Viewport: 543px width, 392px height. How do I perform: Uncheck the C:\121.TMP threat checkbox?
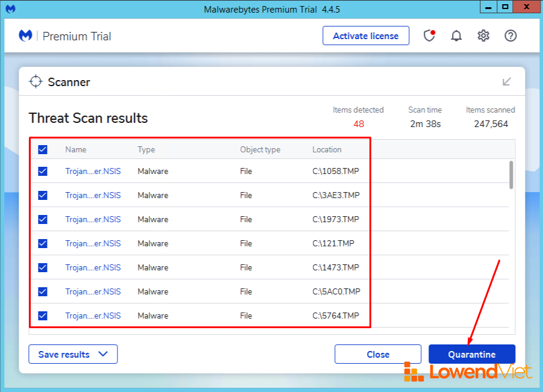point(43,243)
